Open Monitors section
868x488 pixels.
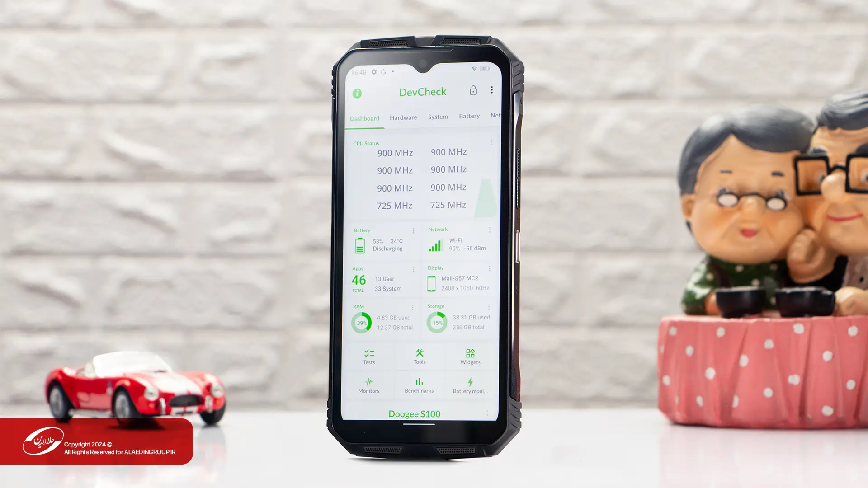368,385
